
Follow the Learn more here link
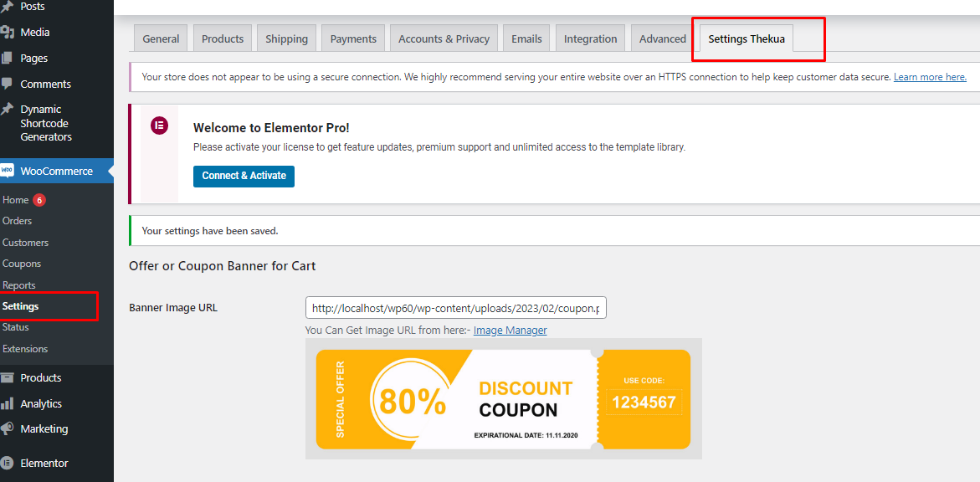pyautogui.click(x=930, y=77)
